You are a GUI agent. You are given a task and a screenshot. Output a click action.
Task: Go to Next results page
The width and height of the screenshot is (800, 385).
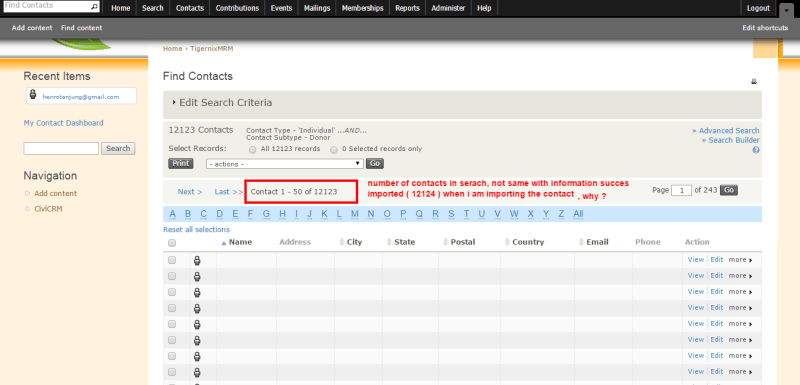pos(190,192)
